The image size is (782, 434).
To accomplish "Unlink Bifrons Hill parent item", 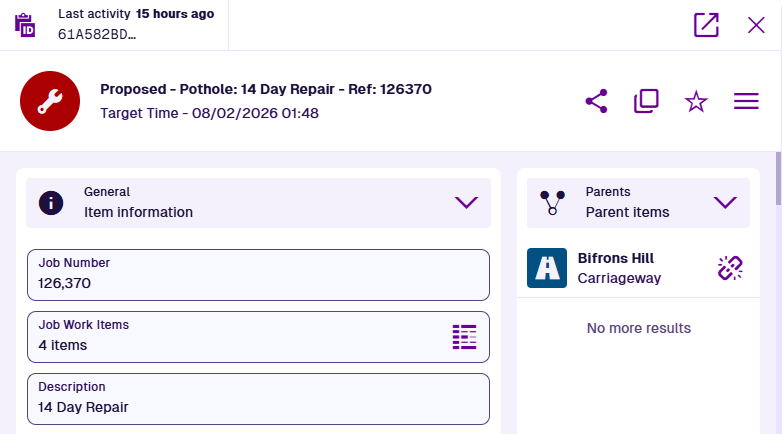I will pyautogui.click(x=731, y=268).
